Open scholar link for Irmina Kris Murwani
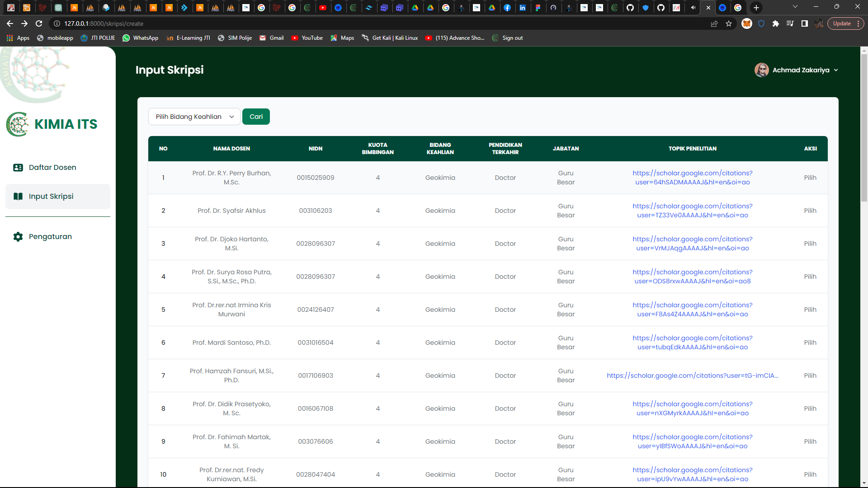 tap(693, 310)
